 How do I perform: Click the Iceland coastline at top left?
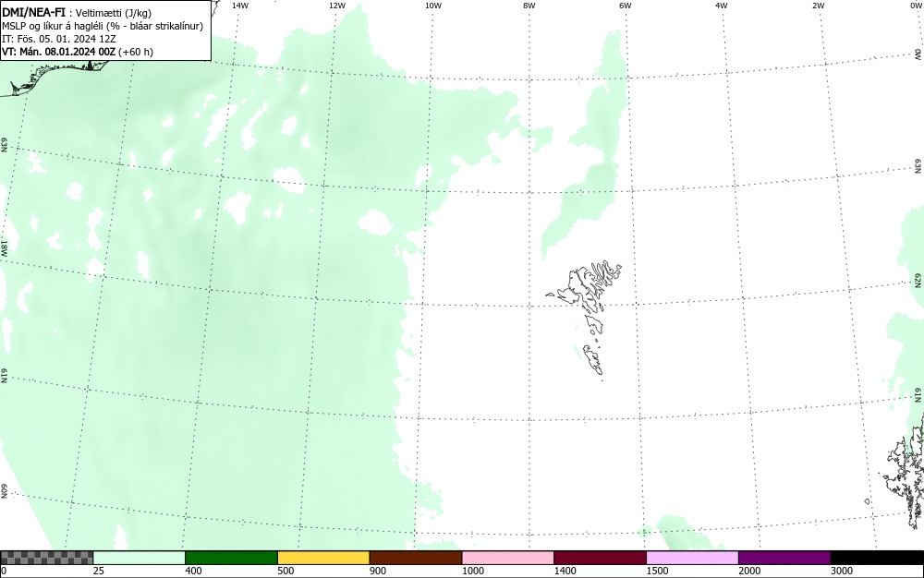53,78
